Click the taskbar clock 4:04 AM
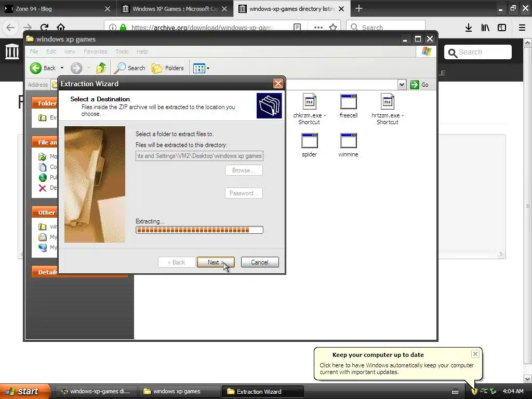The image size is (532, 399). tap(513, 392)
